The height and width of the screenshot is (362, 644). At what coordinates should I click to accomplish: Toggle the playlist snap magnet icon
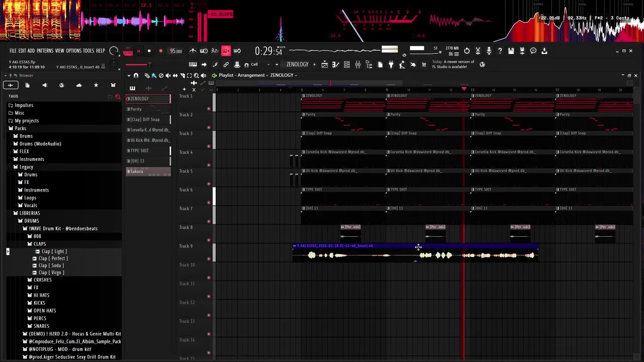click(136, 75)
